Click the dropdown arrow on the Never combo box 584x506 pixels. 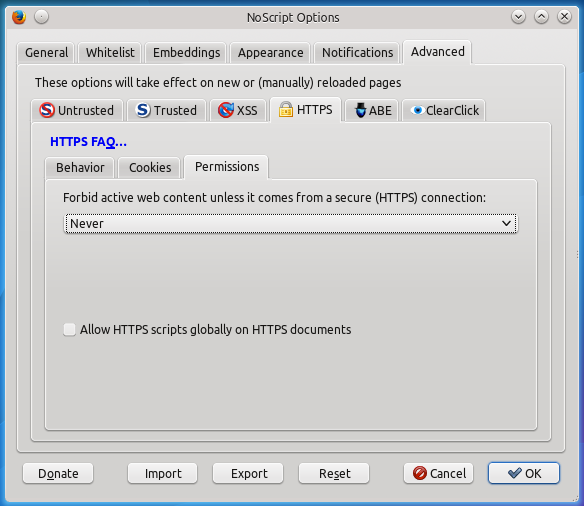(506, 223)
